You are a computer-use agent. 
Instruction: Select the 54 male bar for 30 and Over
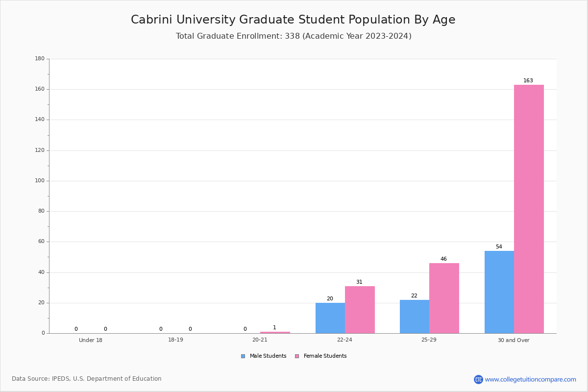pos(499,292)
